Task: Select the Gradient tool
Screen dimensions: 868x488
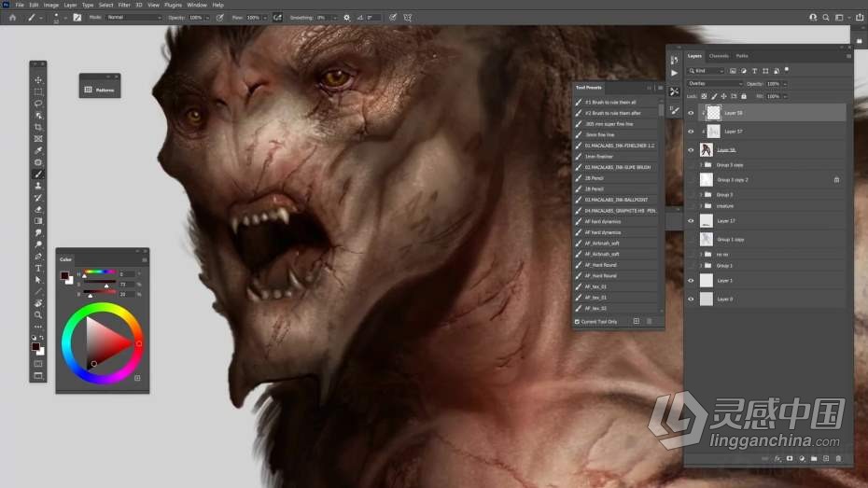Action: [38, 221]
